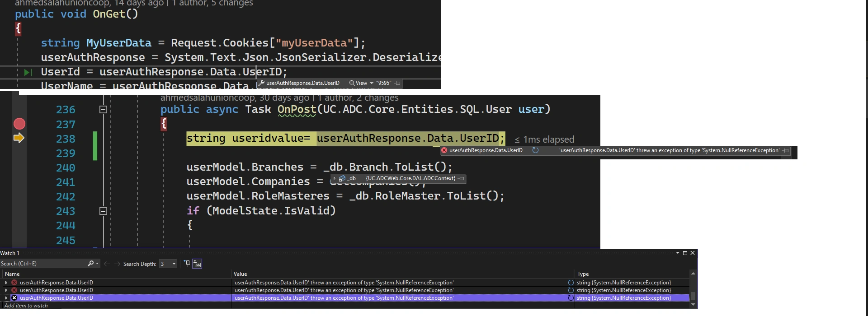Open the View visualizer dropdown in data tip
The image size is (868, 316).
click(372, 83)
